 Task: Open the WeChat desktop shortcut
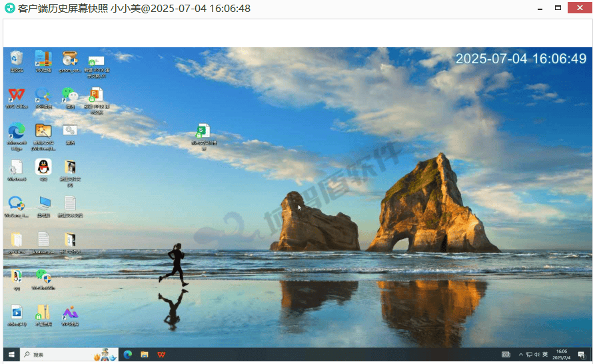click(69, 96)
